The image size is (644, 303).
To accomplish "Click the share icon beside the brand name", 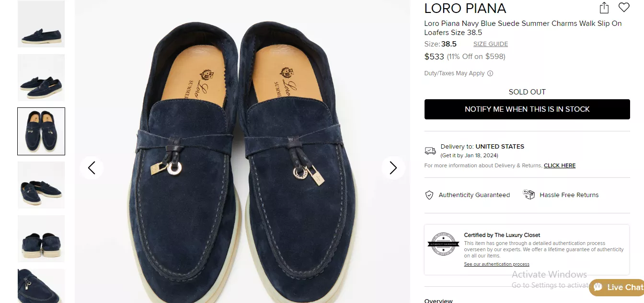I will point(604,8).
